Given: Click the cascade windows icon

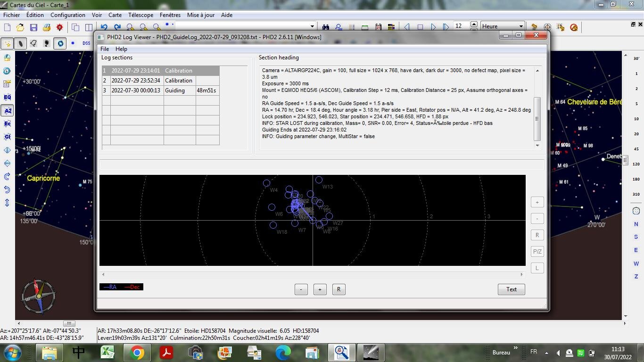Looking at the screenshot, I should click(x=75, y=27).
